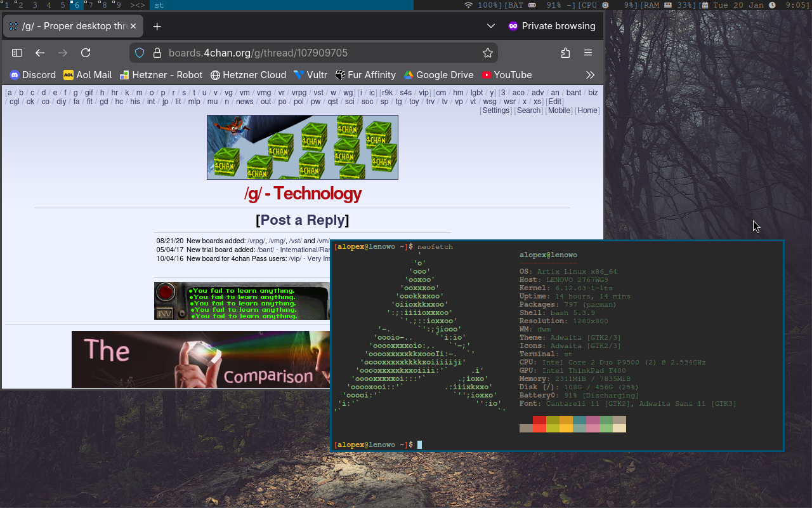Open the Fur Affinity bookmark

(x=365, y=75)
